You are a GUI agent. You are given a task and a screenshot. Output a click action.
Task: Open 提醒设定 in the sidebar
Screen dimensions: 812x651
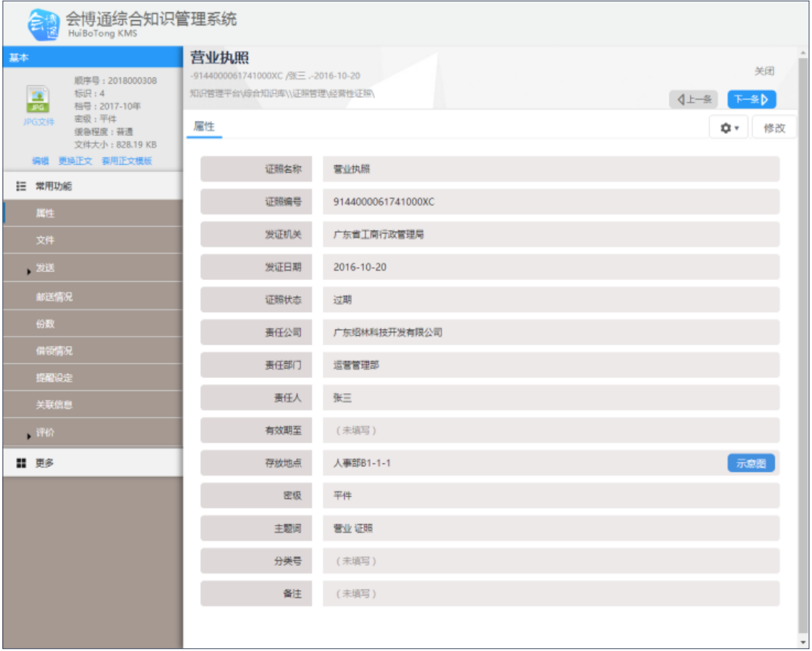(x=54, y=378)
